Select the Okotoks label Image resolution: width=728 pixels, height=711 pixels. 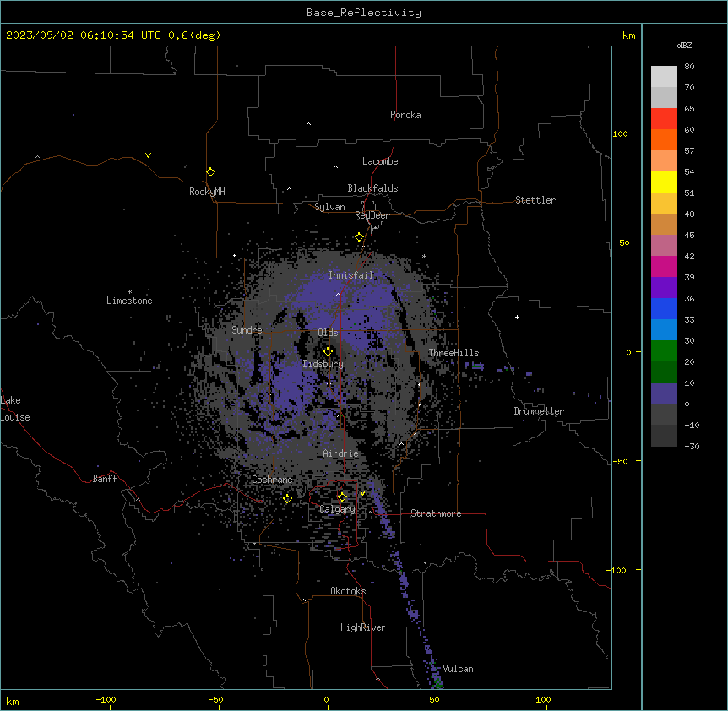[x=348, y=591]
